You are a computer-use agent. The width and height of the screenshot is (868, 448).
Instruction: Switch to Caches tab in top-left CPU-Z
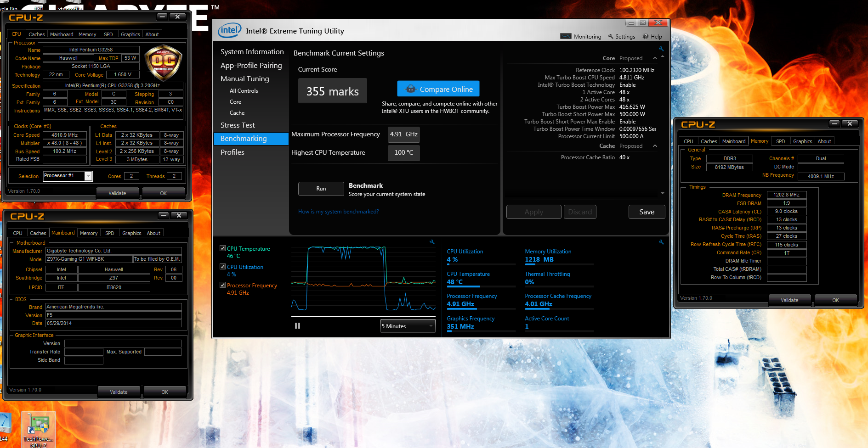[x=37, y=34]
